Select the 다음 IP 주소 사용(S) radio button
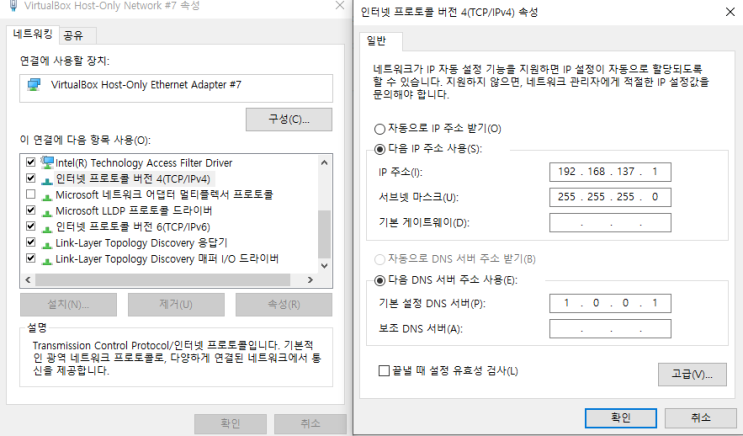This screenshot has height=436, width=743. click(380, 149)
